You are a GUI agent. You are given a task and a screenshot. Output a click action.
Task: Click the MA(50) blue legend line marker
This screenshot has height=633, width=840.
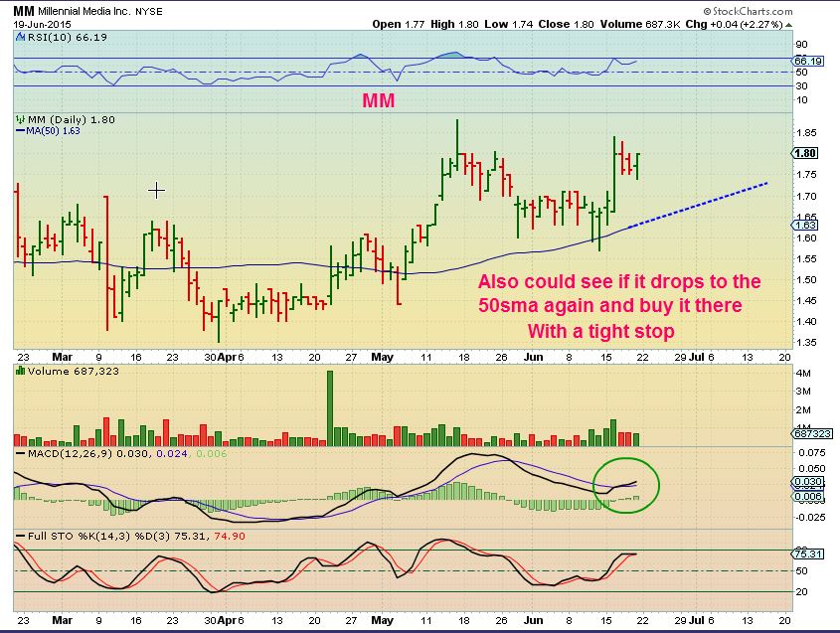coord(21,130)
